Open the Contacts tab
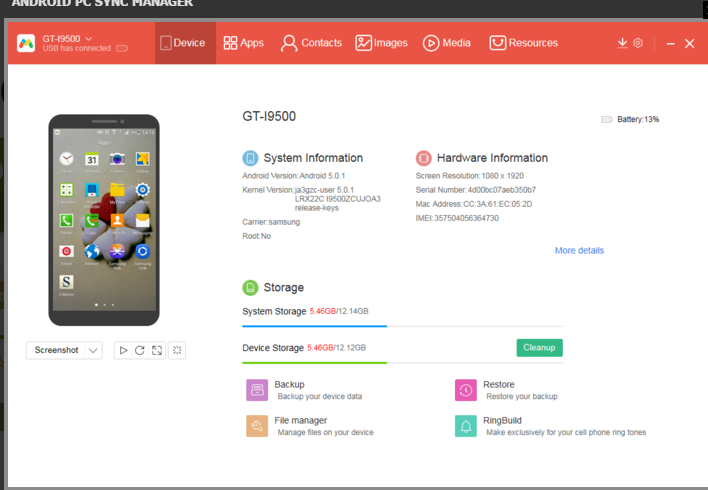Image resolution: width=708 pixels, height=490 pixels. (312, 43)
